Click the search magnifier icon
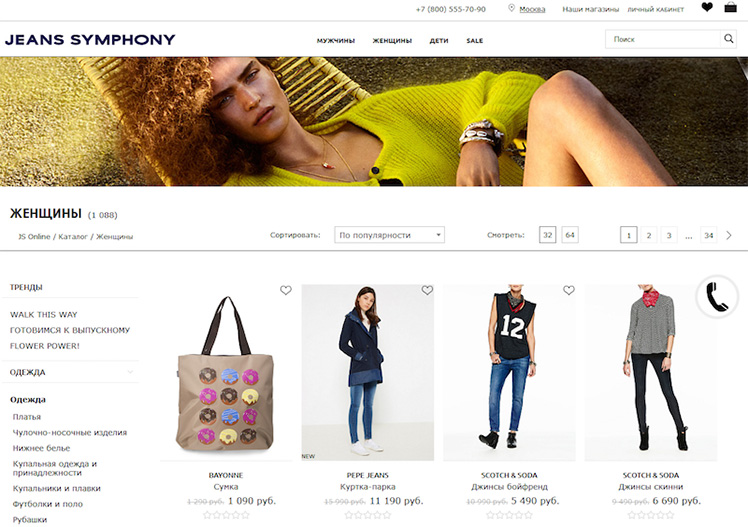 [728, 39]
